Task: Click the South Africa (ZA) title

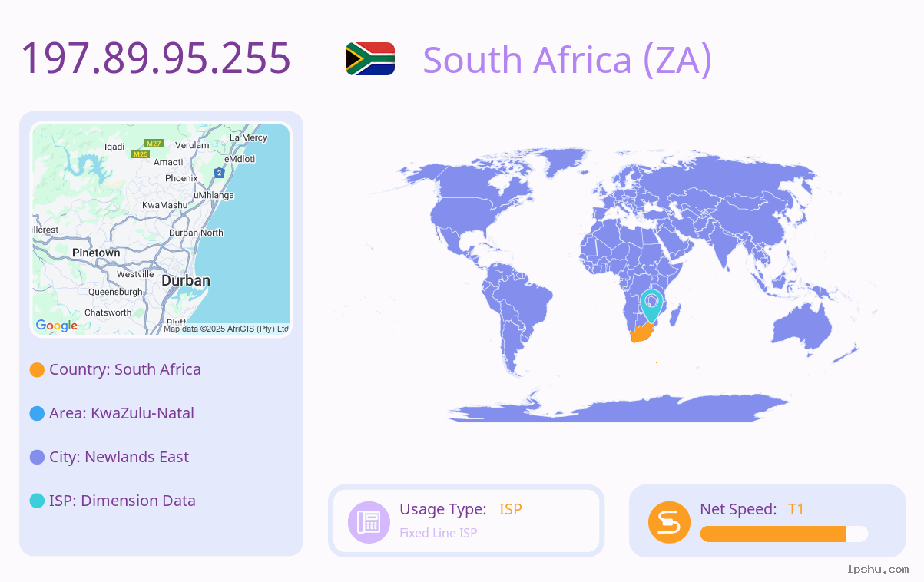Action: [568, 60]
